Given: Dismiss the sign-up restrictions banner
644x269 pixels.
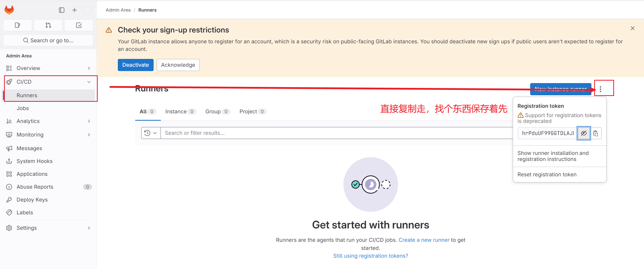Looking at the screenshot, I should [633, 28].
